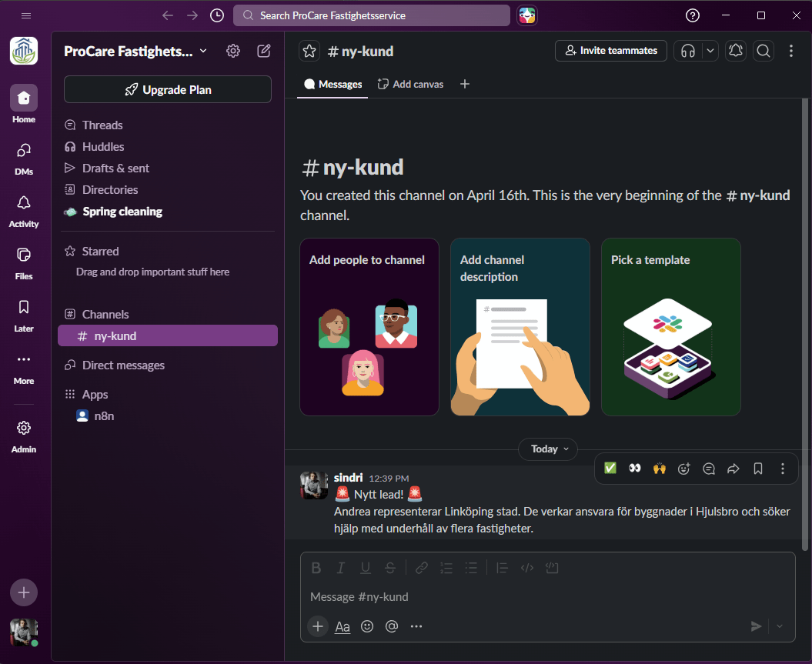The width and height of the screenshot is (812, 664).
Task: Mention someone with @ icon
Action: coord(392,626)
